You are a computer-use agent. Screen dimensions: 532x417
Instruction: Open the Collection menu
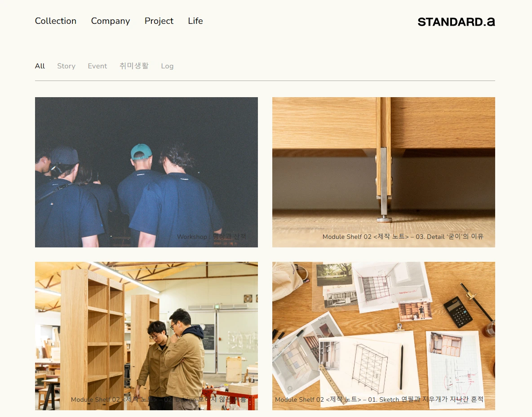pos(56,21)
